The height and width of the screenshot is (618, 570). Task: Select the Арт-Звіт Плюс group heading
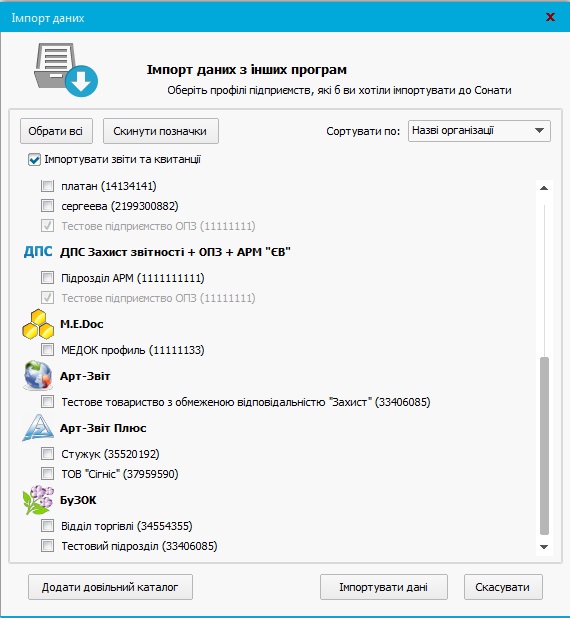tap(103, 428)
